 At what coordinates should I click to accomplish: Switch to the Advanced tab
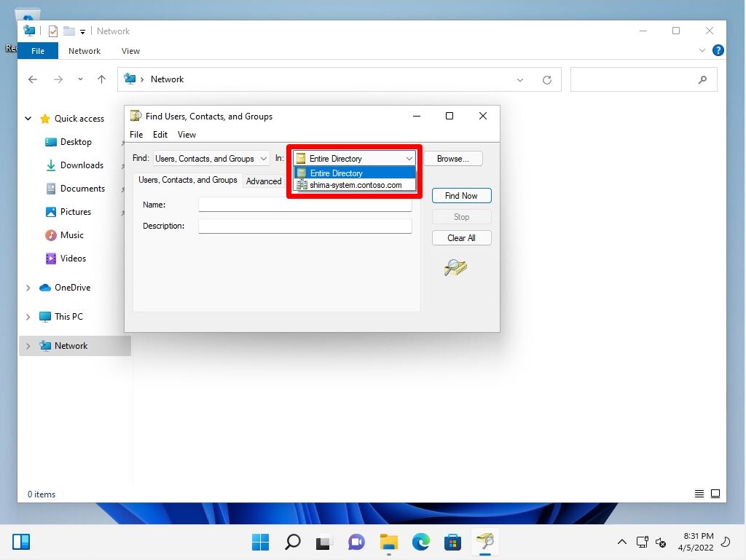click(x=263, y=181)
